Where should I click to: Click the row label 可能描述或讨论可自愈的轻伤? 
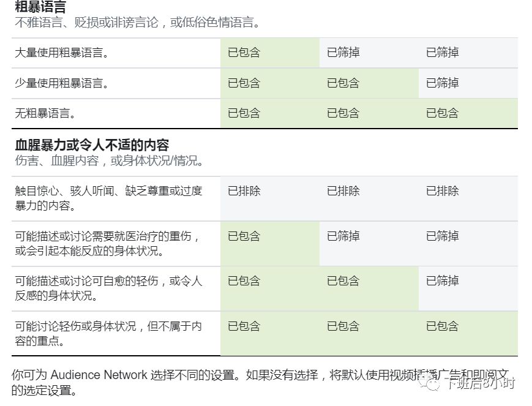(108, 288)
